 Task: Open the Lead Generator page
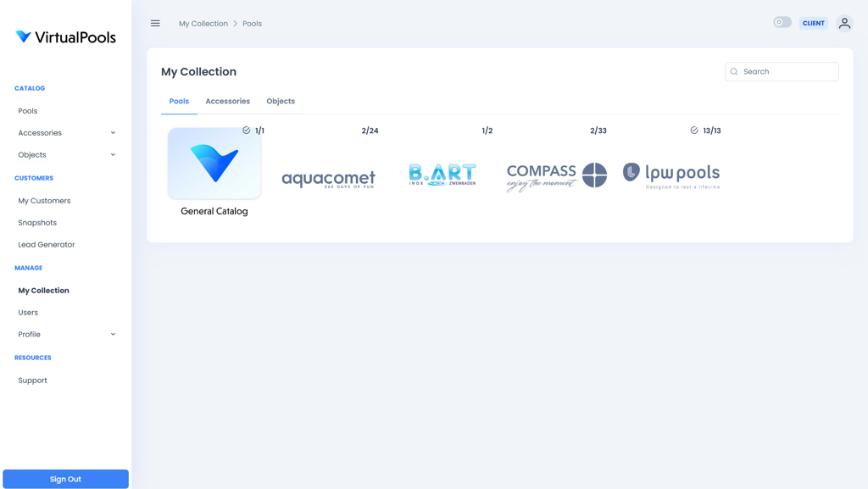(47, 244)
